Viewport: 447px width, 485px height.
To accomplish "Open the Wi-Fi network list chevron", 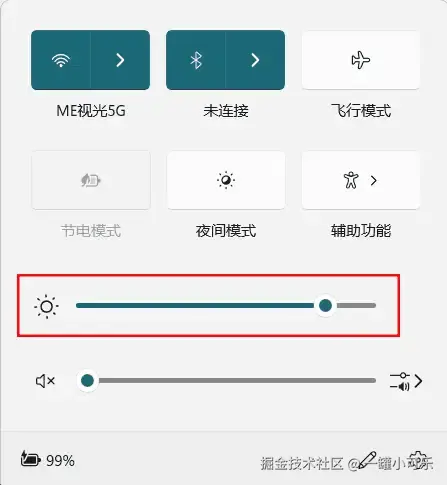I will [x=120, y=60].
